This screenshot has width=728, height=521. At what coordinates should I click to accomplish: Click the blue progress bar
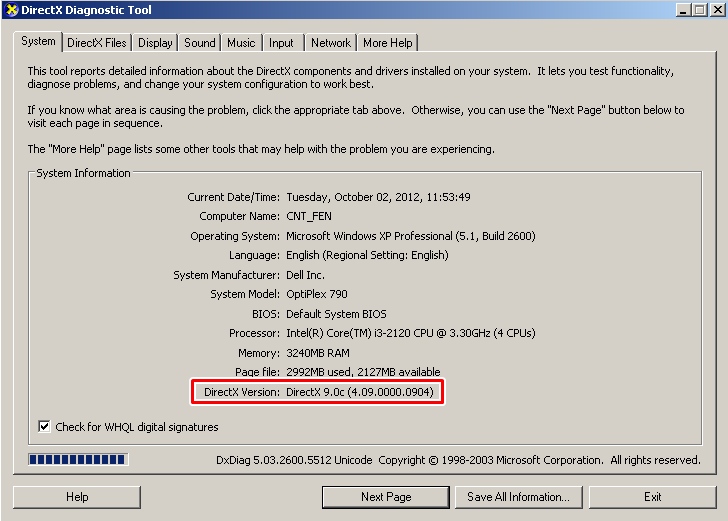pos(78,460)
